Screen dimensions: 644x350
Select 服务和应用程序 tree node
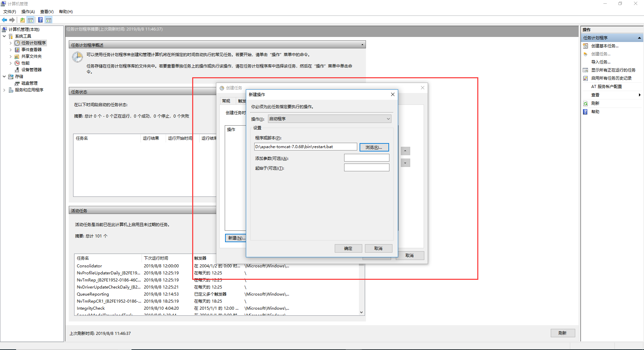coord(29,90)
